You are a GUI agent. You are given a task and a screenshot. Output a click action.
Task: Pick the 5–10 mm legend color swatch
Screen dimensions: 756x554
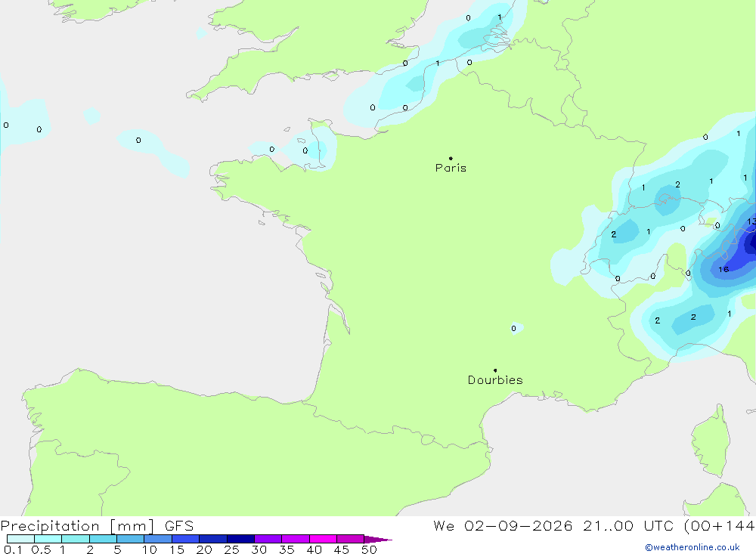point(131,539)
